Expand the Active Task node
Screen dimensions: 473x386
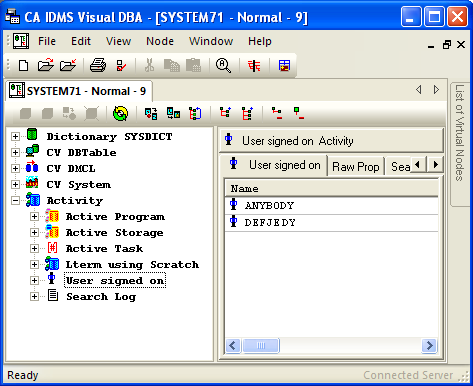(34, 249)
